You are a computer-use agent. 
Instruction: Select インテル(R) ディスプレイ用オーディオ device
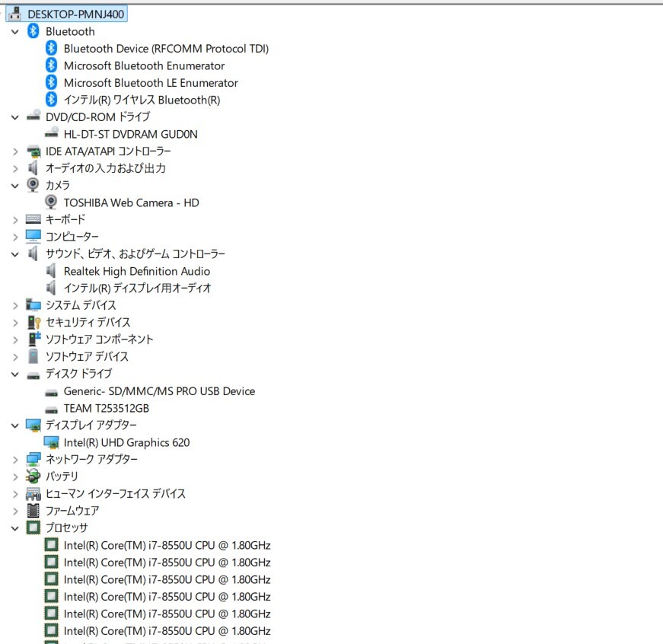(x=137, y=289)
